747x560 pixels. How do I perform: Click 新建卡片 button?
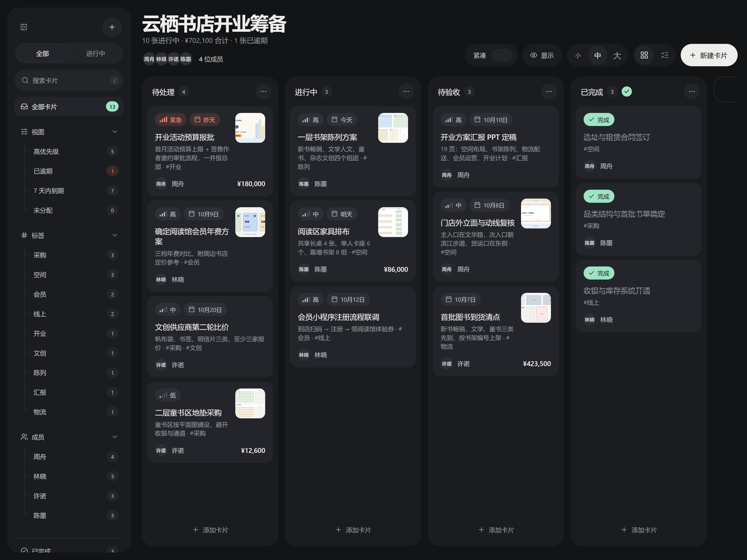[709, 55]
